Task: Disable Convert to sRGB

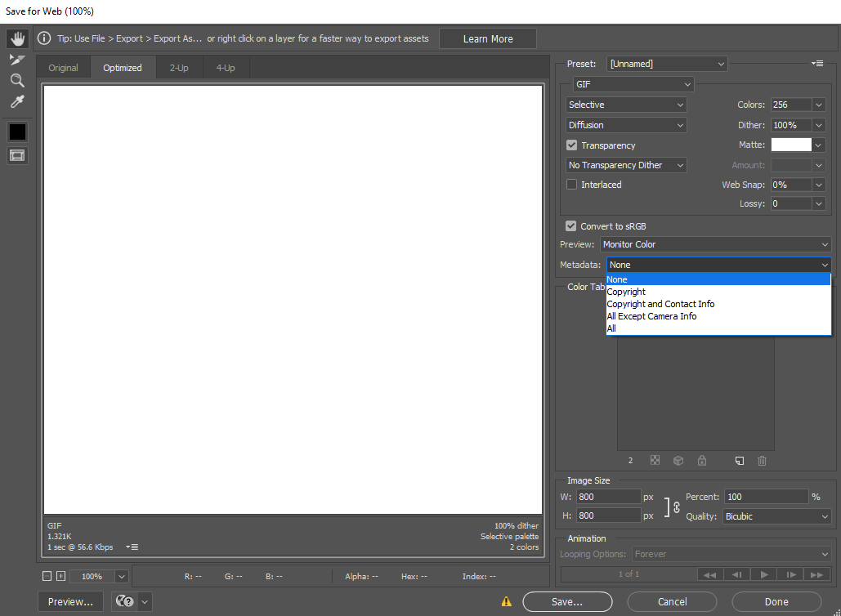Action: tap(570, 225)
